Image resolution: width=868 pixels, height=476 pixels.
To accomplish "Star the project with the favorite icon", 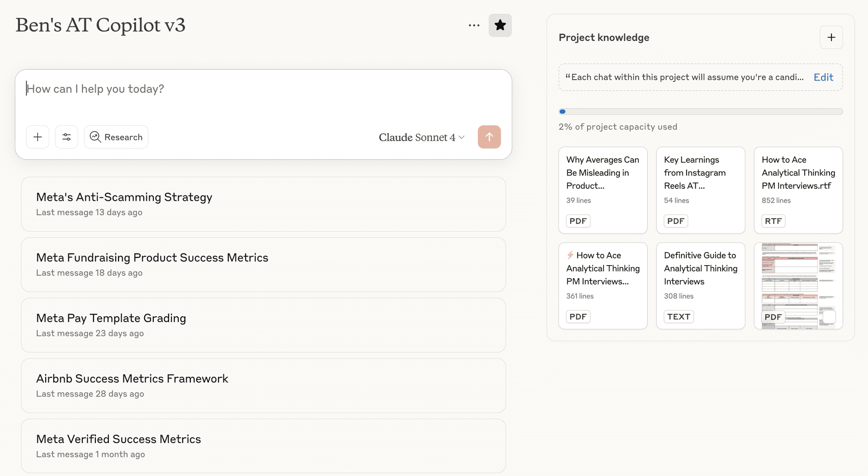I will (x=500, y=25).
